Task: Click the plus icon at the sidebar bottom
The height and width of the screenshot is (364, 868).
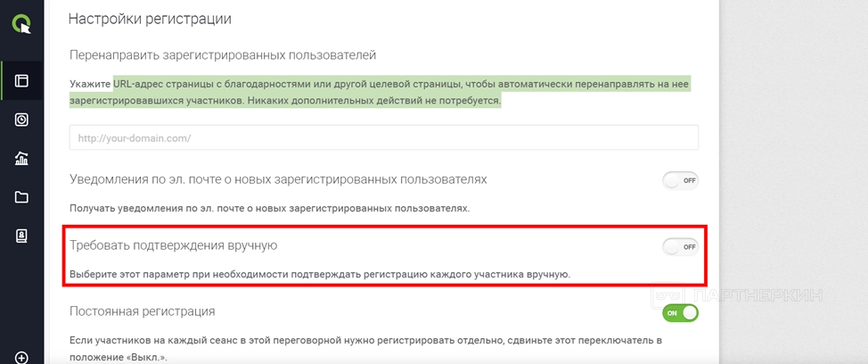Action: click(21, 358)
